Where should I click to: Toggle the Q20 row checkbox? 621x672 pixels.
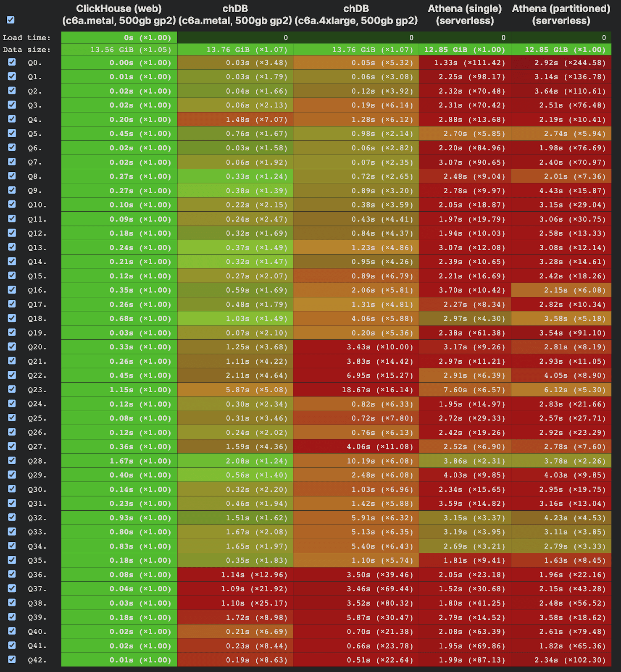[12, 346]
